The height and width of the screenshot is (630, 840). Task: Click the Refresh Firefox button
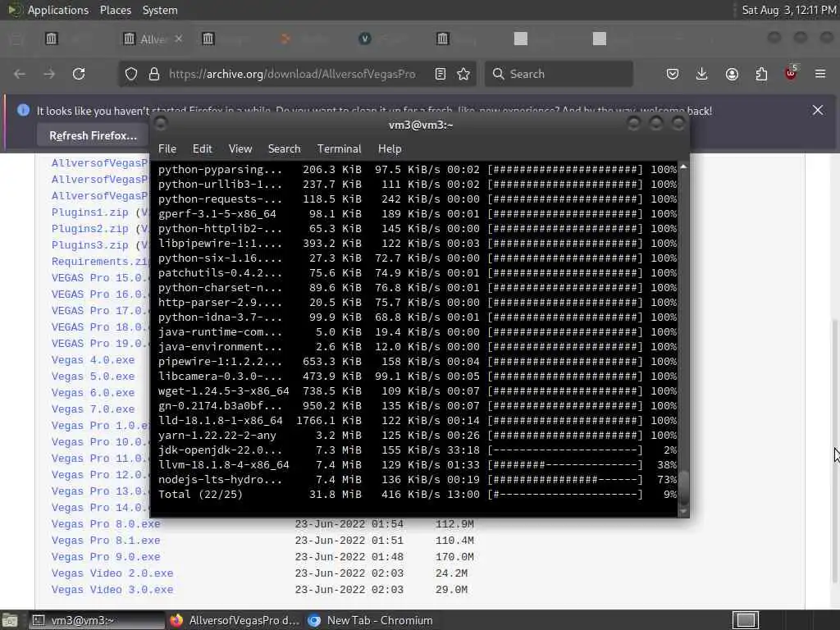[x=94, y=135]
